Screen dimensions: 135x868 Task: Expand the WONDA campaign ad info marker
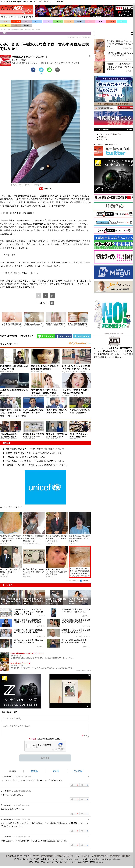[89, 56]
